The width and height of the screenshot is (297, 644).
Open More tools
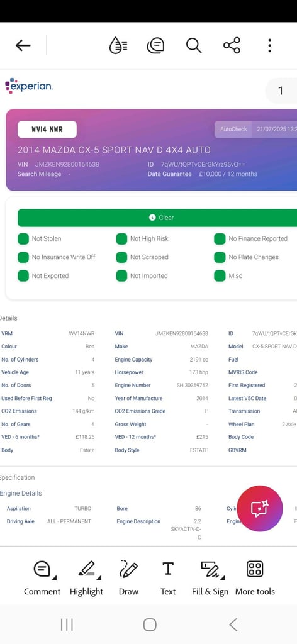click(x=255, y=579)
